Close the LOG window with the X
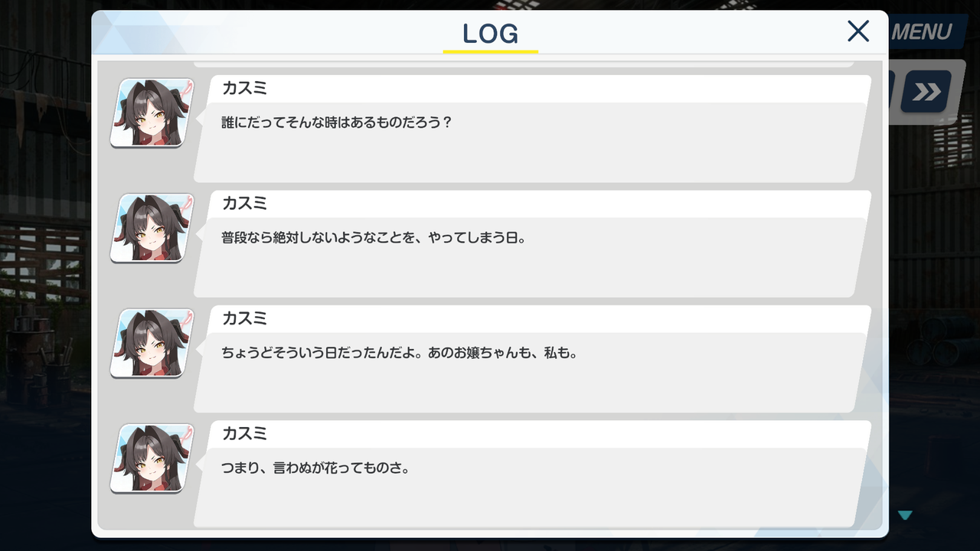This screenshot has height=551, width=980. (x=858, y=31)
